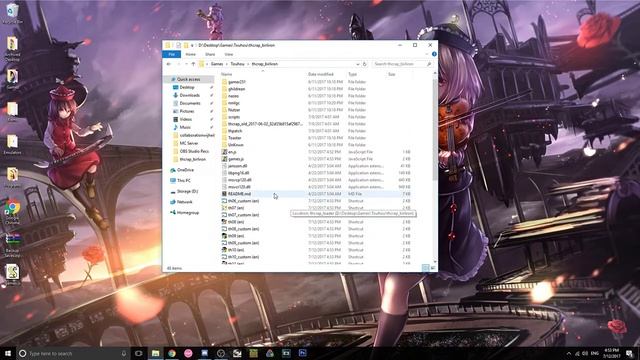This screenshot has height=360, width=640.
Task: Open Quick access in navigation pane
Action: pos(189,79)
